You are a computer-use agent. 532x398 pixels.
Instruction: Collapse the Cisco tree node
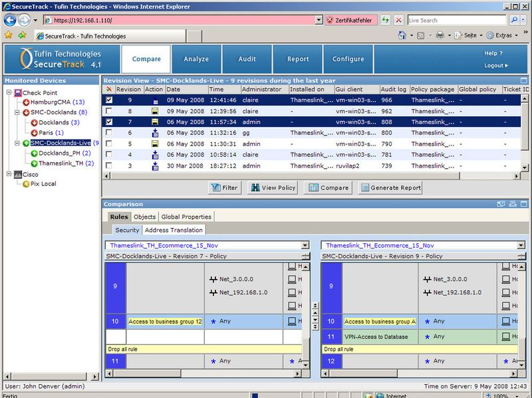pos(9,174)
